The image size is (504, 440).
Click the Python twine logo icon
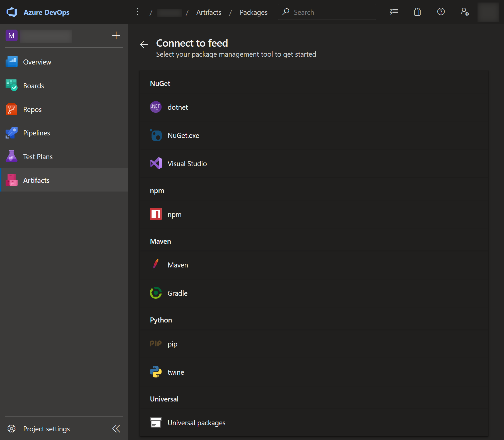click(156, 372)
